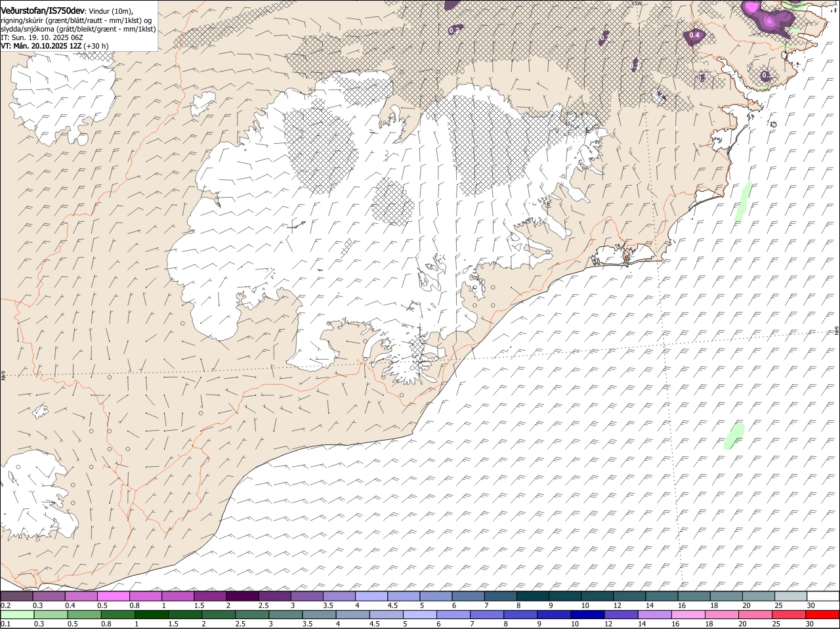Select the 1 dark green swatch in lower legend
The width and height of the screenshot is (840, 629).
pyautogui.click(x=151, y=615)
